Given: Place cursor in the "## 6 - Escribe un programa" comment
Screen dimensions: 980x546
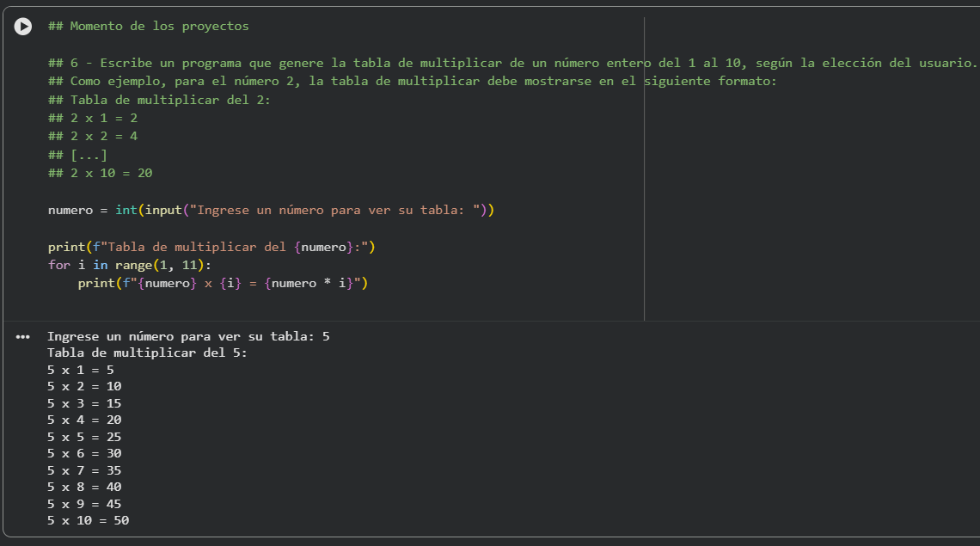Looking at the screenshot, I should pos(344,63).
